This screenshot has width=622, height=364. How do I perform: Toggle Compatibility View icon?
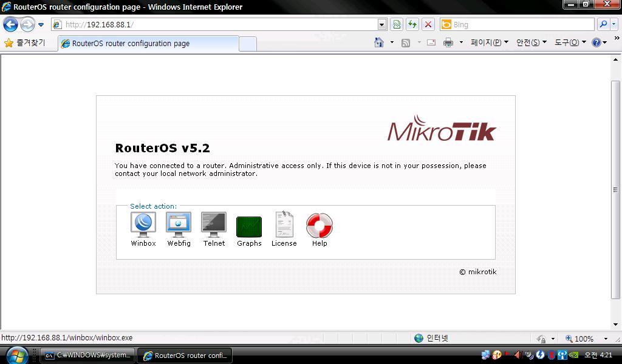coord(397,24)
